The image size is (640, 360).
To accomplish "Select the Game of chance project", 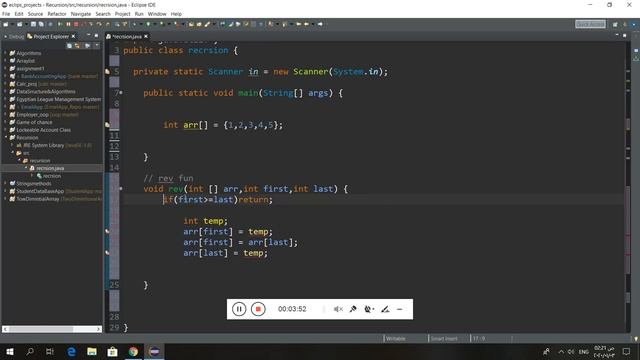I will 34,122.
